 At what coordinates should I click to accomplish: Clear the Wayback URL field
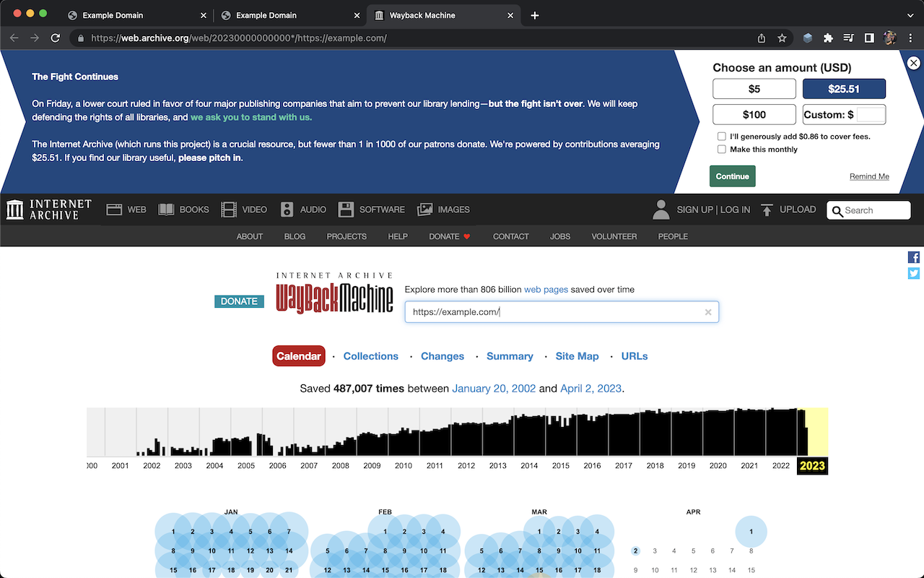[708, 312]
